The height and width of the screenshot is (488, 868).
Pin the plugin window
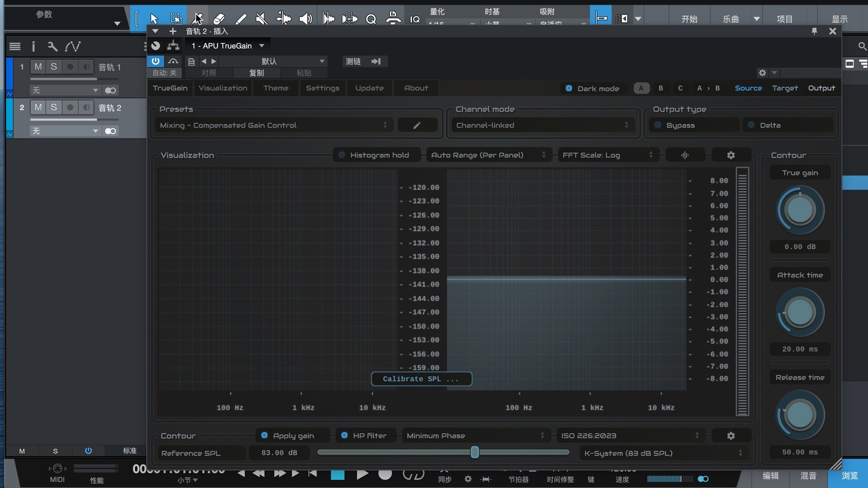[814, 31]
